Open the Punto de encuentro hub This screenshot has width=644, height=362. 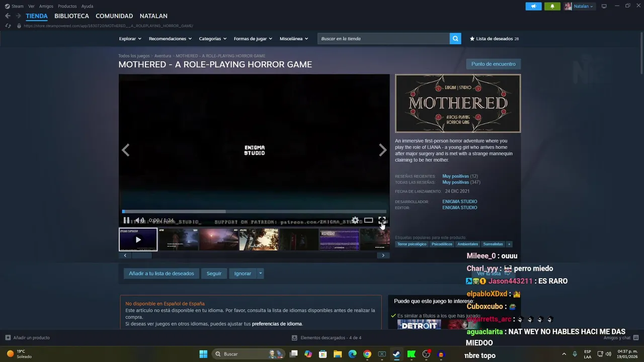pos(494,64)
